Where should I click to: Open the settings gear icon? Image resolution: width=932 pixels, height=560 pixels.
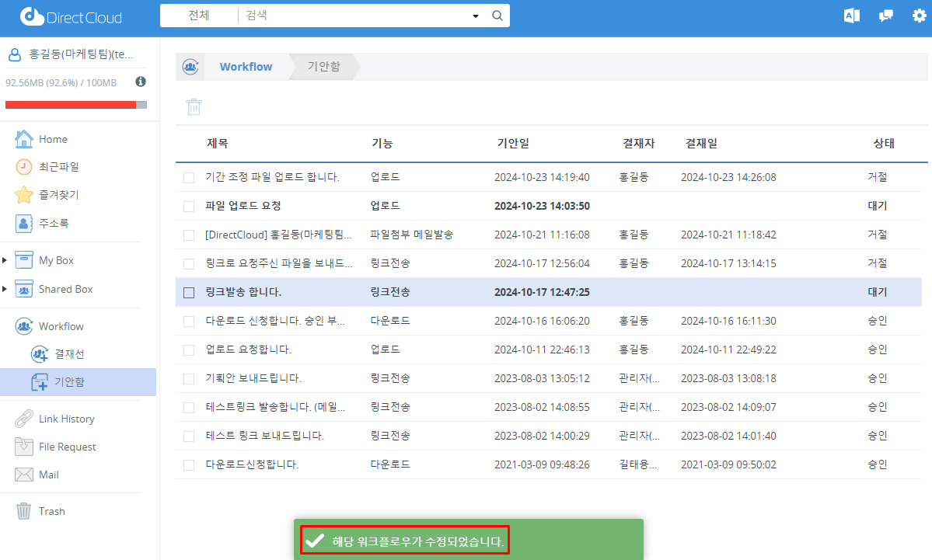(x=919, y=16)
